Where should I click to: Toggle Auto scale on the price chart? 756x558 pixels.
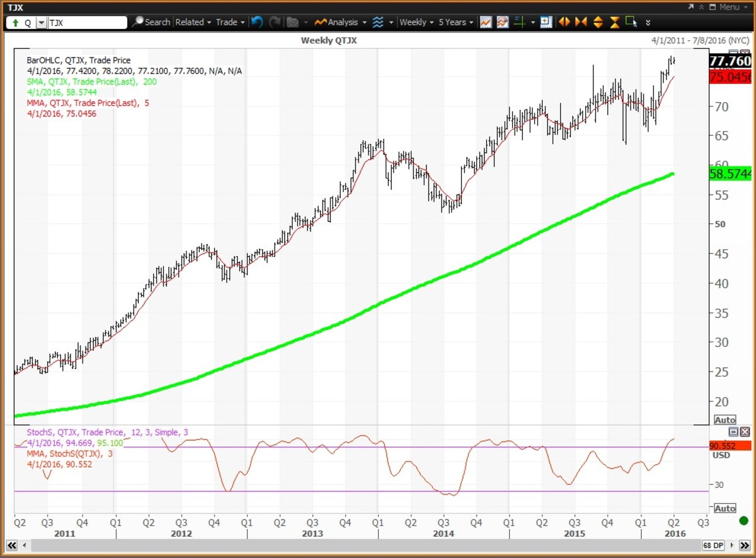click(x=724, y=420)
